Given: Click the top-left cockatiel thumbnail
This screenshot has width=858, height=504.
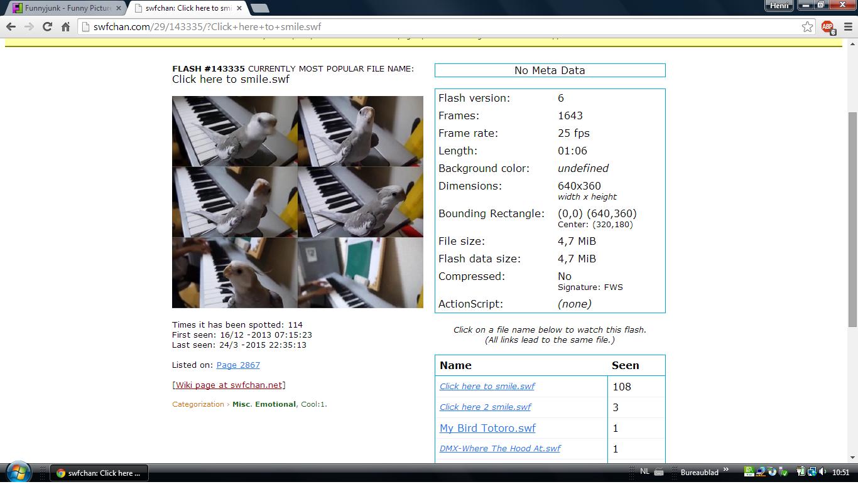Looking at the screenshot, I should [x=235, y=131].
